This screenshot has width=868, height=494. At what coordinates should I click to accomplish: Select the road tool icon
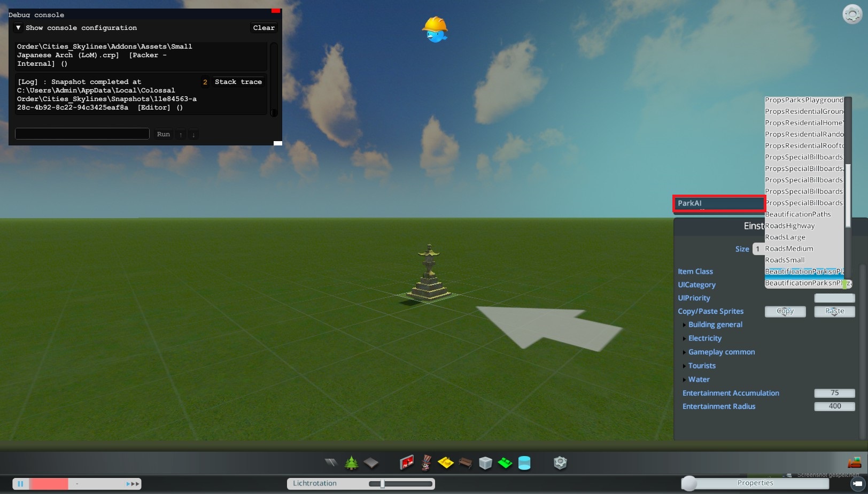(x=331, y=462)
